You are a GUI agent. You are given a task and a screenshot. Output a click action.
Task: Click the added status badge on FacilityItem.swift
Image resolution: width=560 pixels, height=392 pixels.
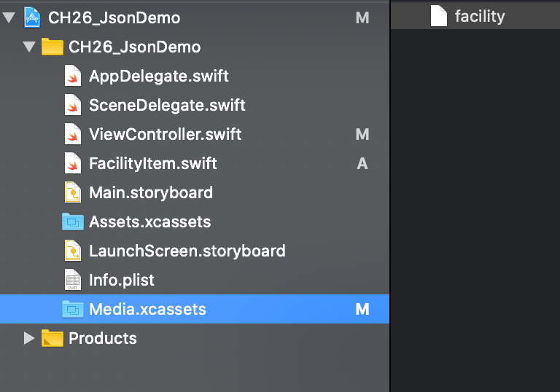(362, 163)
